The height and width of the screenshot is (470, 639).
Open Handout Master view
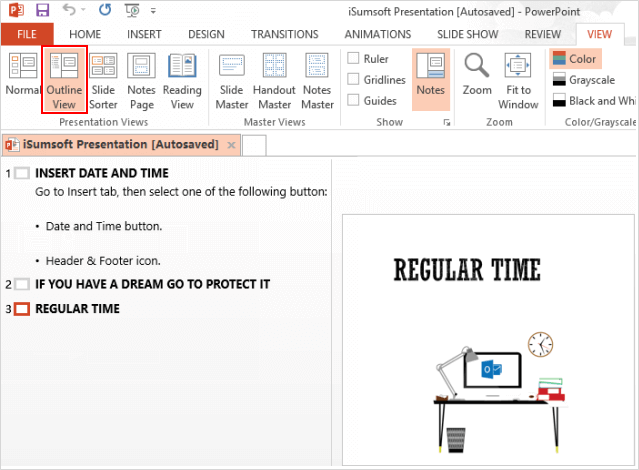coord(274,79)
